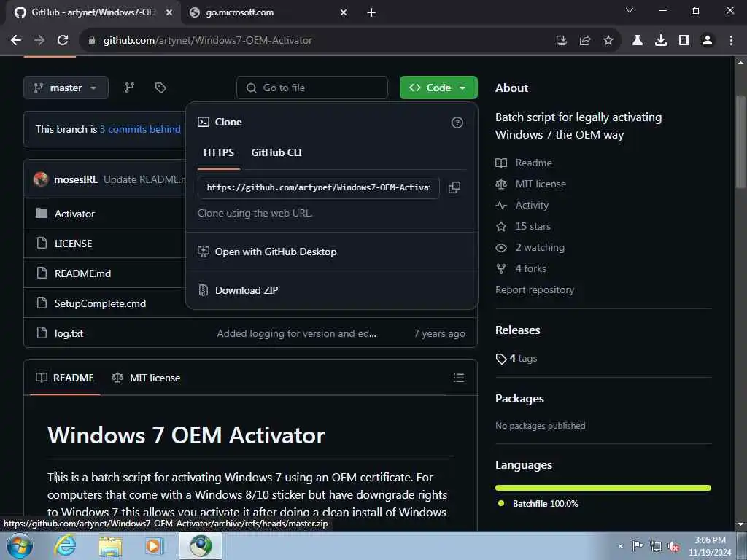Choose Download ZIP
This screenshot has height=560, width=747.
(247, 290)
